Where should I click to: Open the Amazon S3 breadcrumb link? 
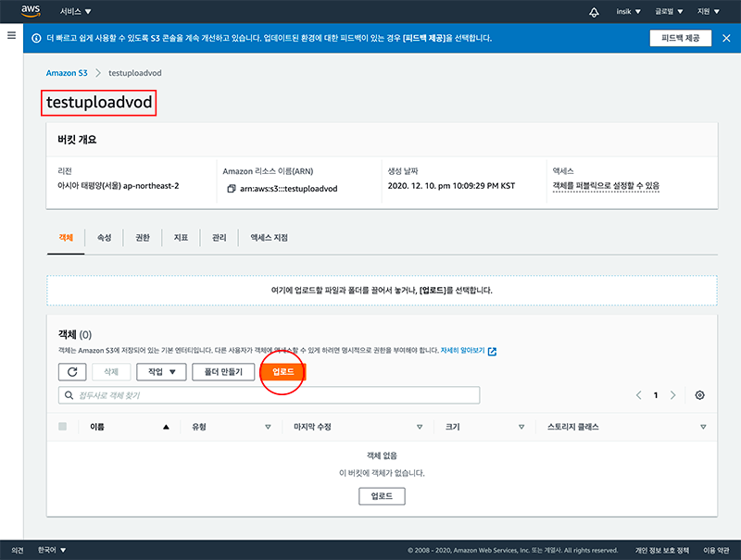click(67, 73)
